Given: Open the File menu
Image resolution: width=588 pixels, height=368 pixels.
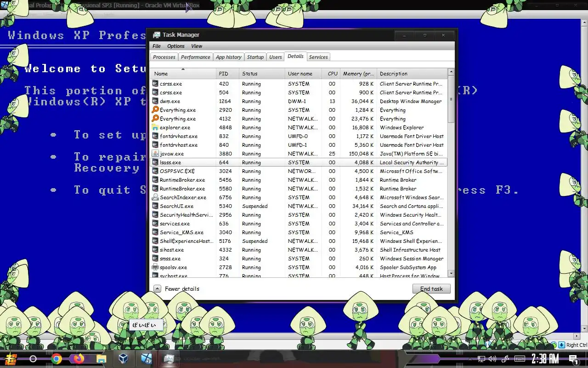Looking at the screenshot, I should coord(157,46).
